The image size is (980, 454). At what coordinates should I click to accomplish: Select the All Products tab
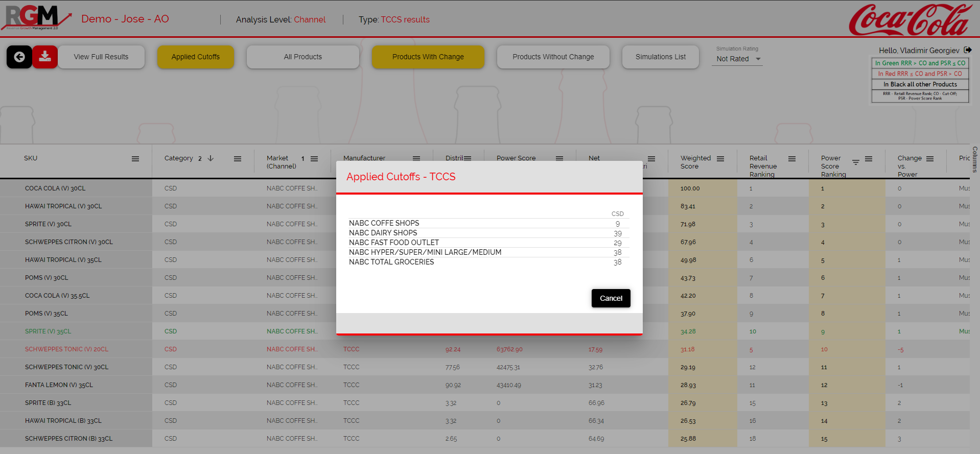(302, 57)
